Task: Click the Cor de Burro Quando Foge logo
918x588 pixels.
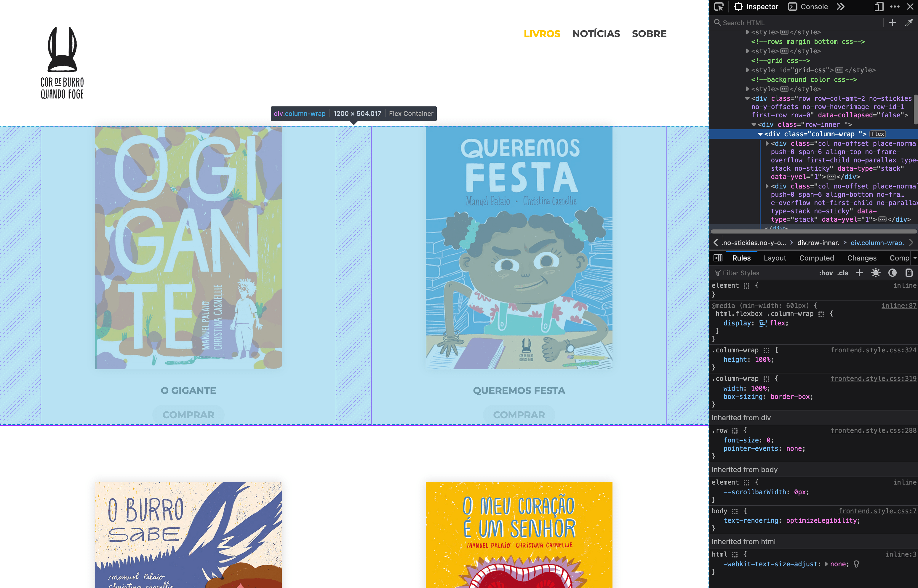Action: [62, 63]
